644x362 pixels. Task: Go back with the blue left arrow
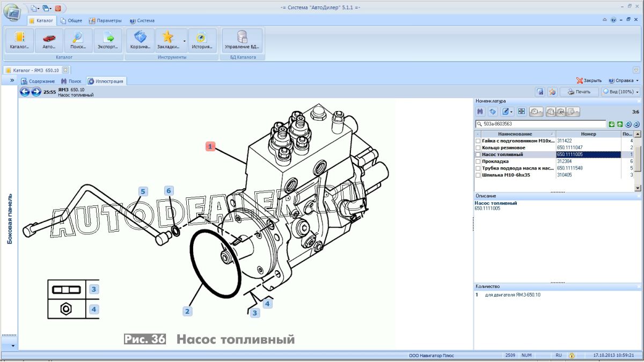point(25,92)
